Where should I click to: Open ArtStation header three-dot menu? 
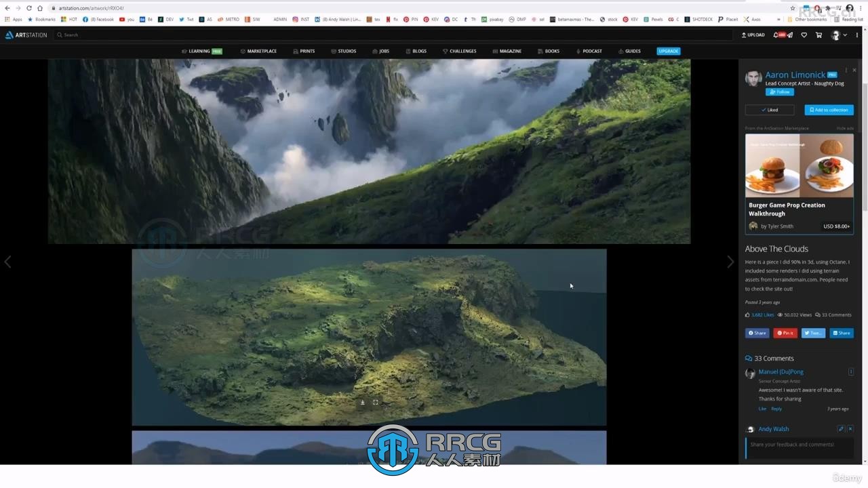857,35
